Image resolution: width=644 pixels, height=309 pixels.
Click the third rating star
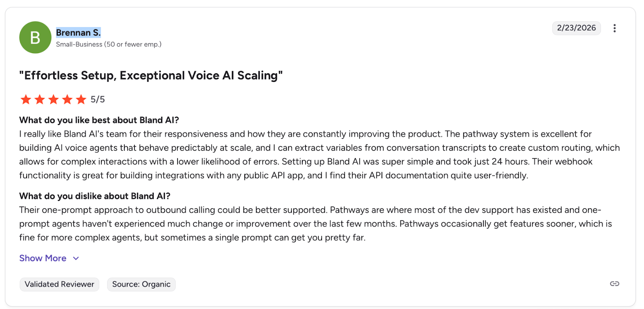54,100
